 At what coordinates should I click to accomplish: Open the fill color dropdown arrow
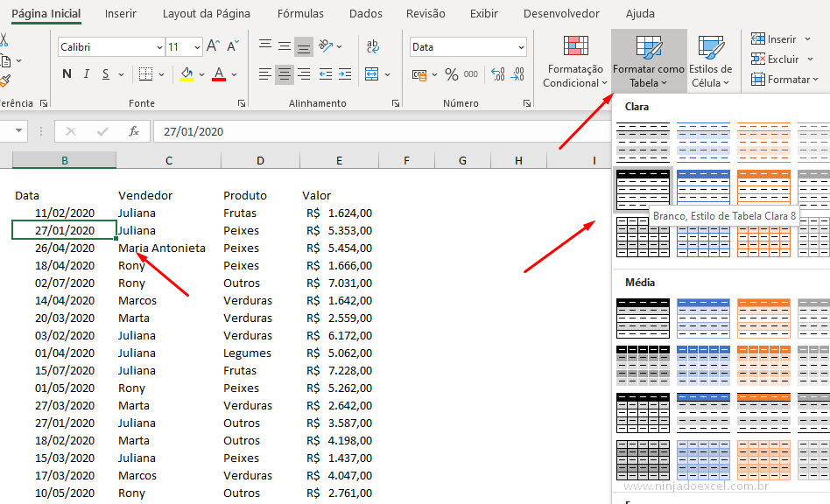click(201, 74)
